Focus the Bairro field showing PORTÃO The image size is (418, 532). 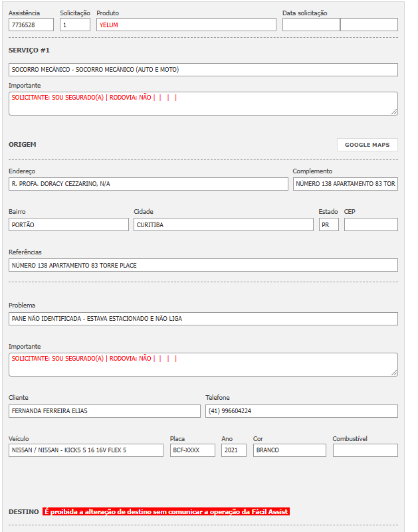[x=68, y=224]
